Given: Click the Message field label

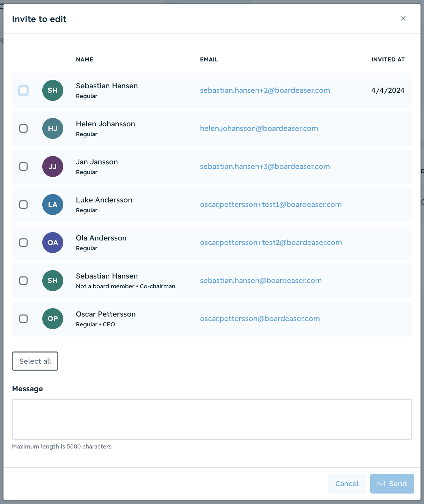Looking at the screenshot, I should coord(28,389).
